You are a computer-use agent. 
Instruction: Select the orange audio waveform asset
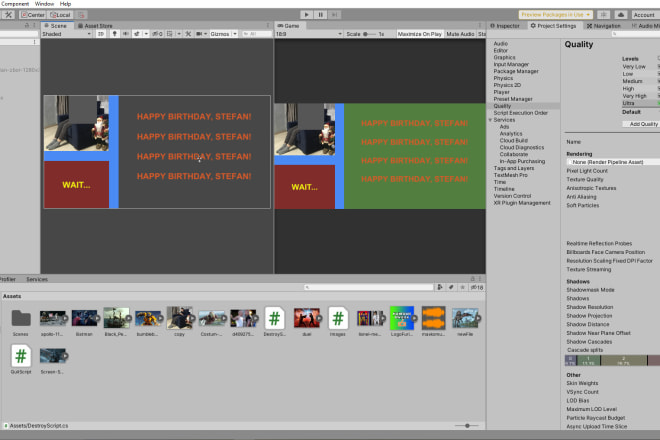(433, 318)
